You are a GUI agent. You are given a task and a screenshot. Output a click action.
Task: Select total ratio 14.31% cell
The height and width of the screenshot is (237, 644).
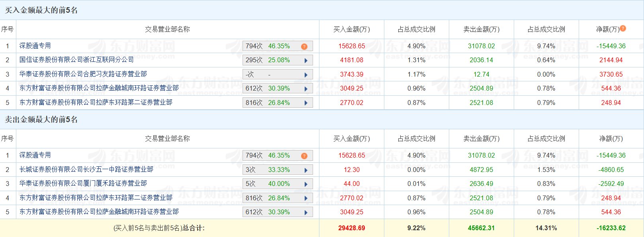coord(546,228)
